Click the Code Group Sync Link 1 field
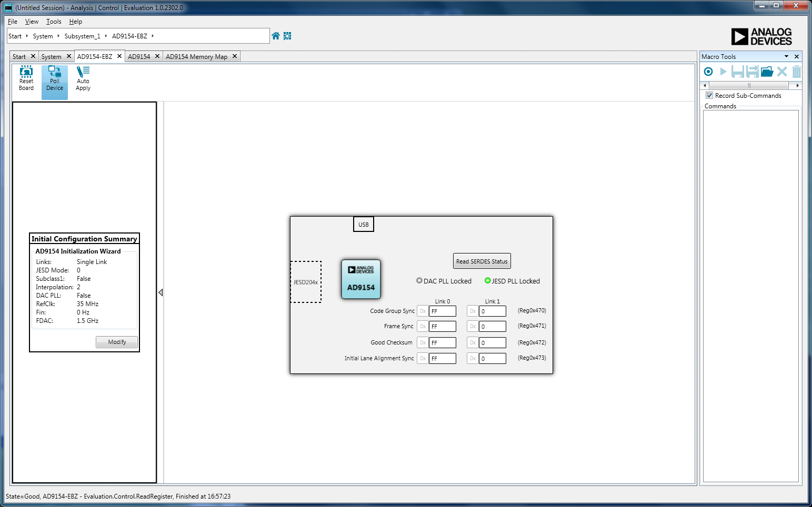Screen dimensions: 812x507 pos(492,311)
